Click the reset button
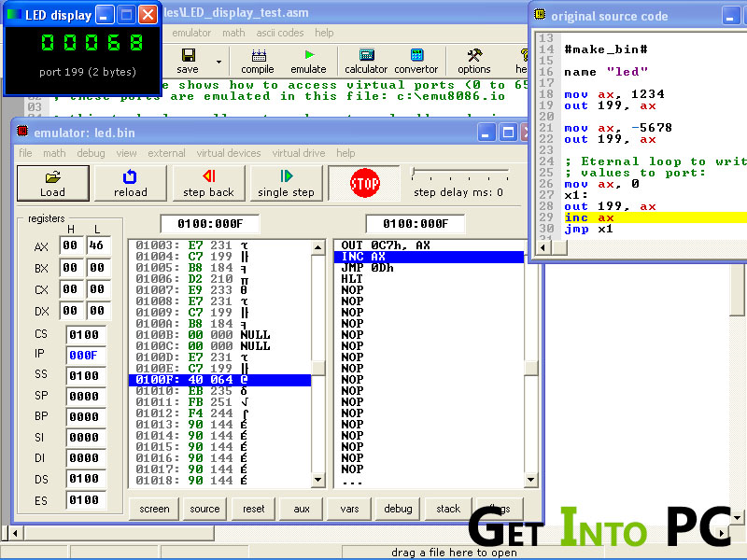Screen dimensions: 747x560 coord(253,509)
